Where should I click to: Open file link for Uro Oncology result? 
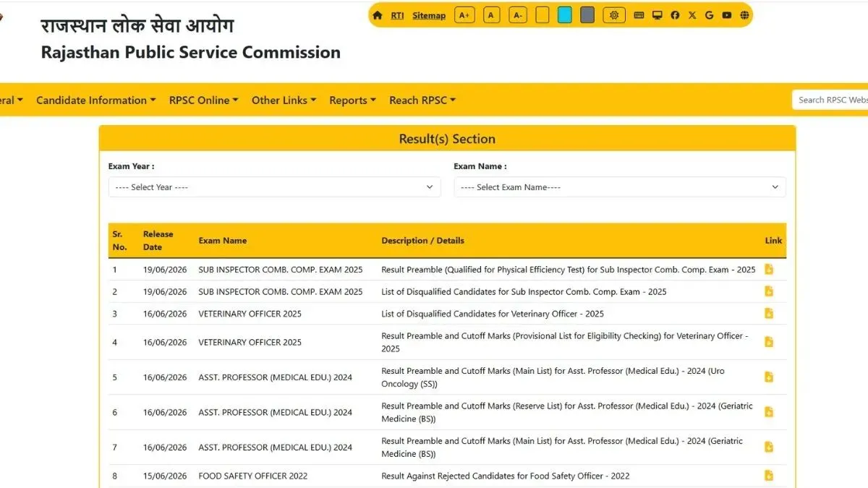[x=769, y=377]
